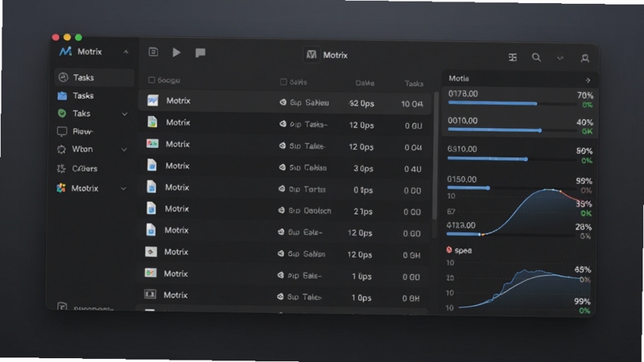Image resolution: width=644 pixels, height=362 pixels.
Task: Click the Motrix logo icon in the title area
Action: click(312, 55)
